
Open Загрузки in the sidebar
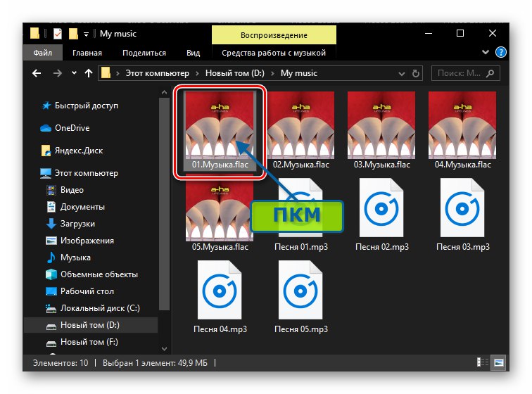77,224
